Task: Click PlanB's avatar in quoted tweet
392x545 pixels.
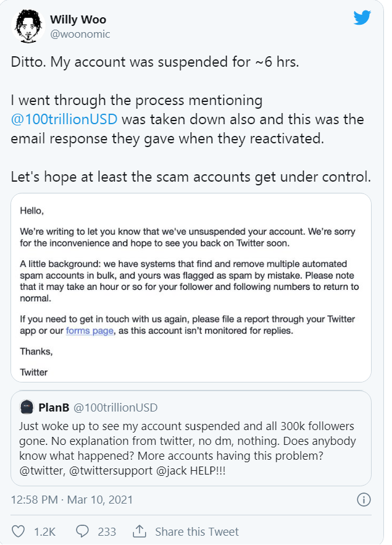Action: pos(26,407)
